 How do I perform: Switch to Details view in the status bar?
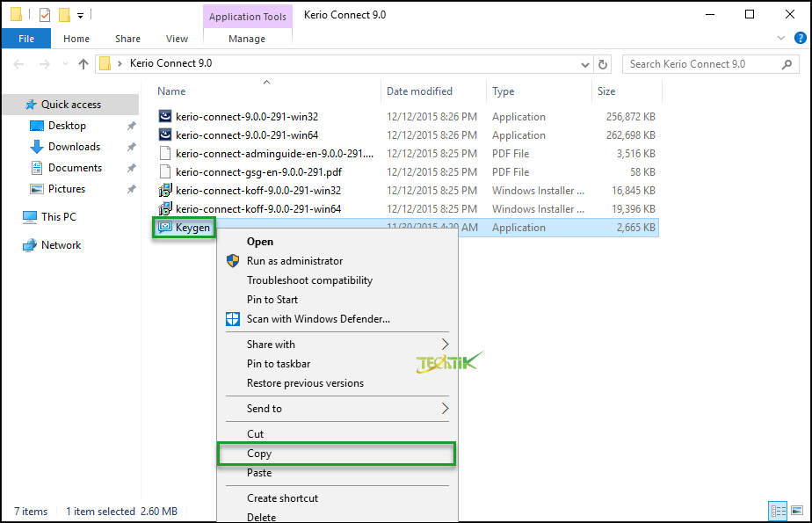point(779,511)
